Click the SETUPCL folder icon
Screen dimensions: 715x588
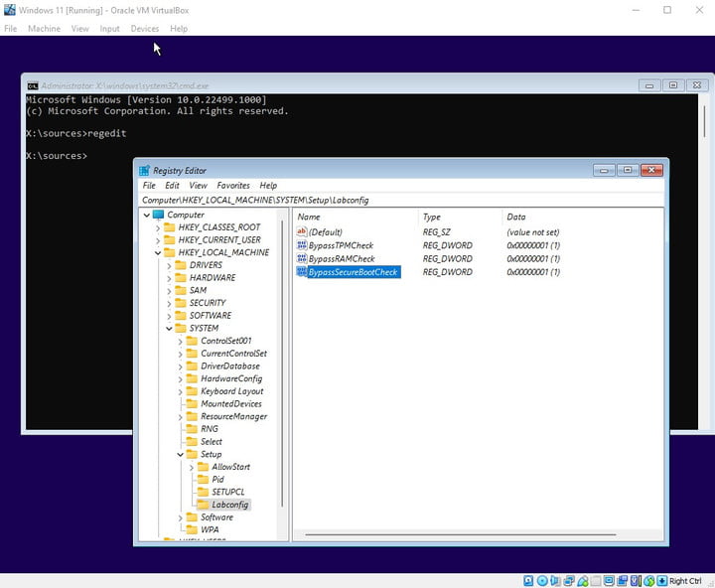[x=203, y=492]
